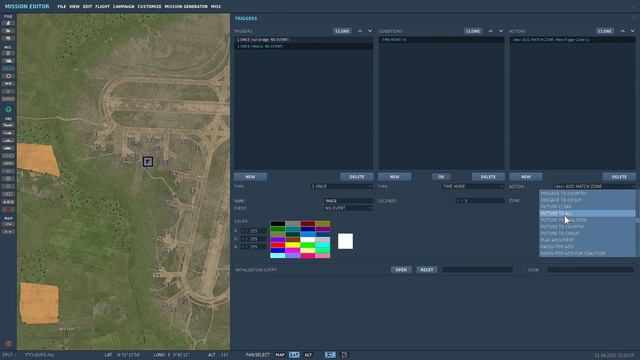Choose RADIO ITEM ADD FOR COALITION option
The image size is (640, 360).
coord(587,253)
